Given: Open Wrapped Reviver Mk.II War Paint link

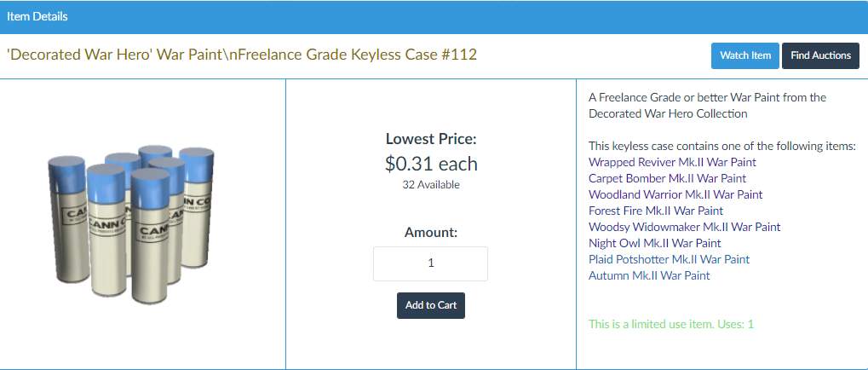Looking at the screenshot, I should pos(672,162).
